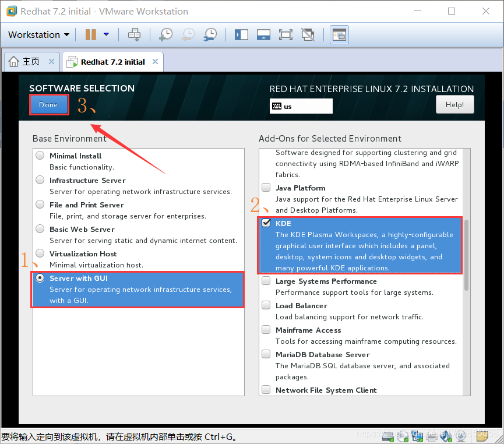Toggle the thumbnail bar view icon

[263, 34]
